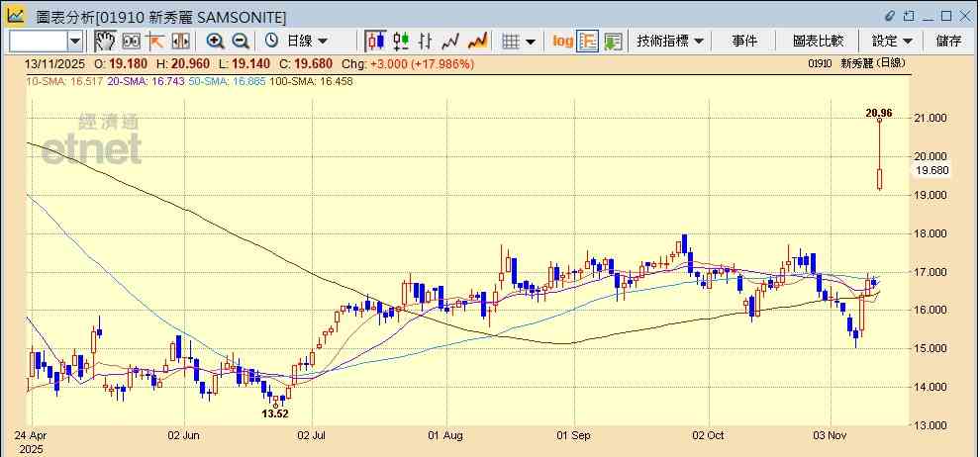Toggle the chart legend display icon
The height and width of the screenshot is (457, 980).
point(588,41)
